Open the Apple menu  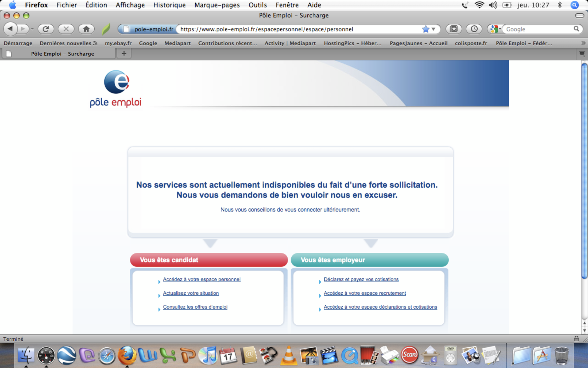12,5
